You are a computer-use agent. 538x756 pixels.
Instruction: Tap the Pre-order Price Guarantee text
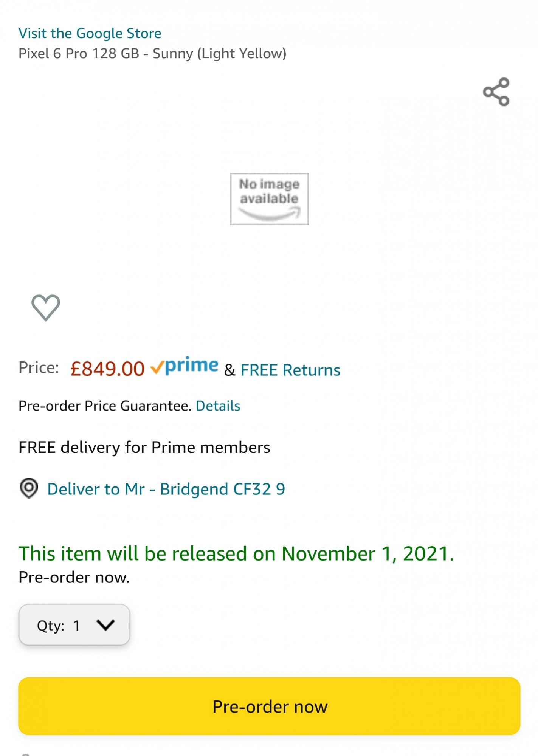[105, 406]
